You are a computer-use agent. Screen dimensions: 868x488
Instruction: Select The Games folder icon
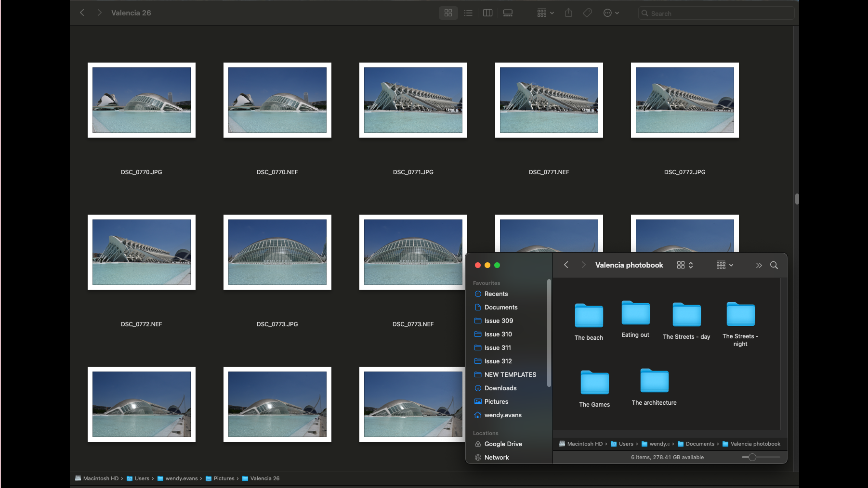click(594, 383)
